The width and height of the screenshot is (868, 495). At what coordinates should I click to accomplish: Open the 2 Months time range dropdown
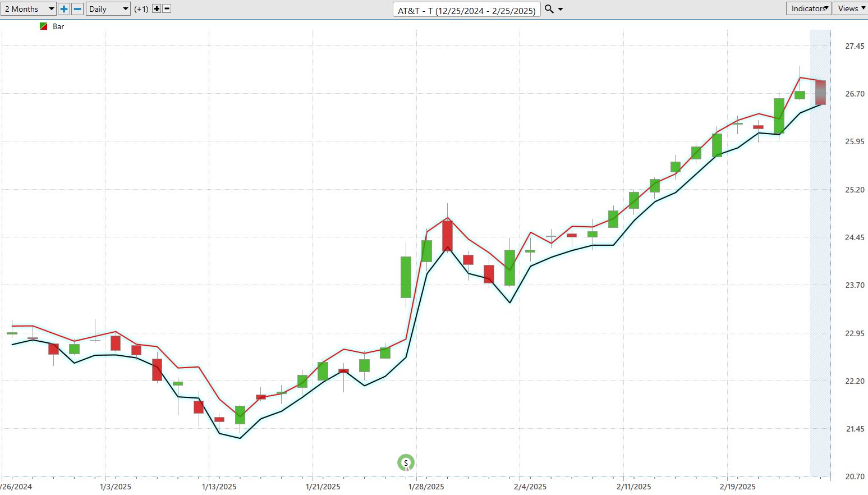(x=29, y=9)
